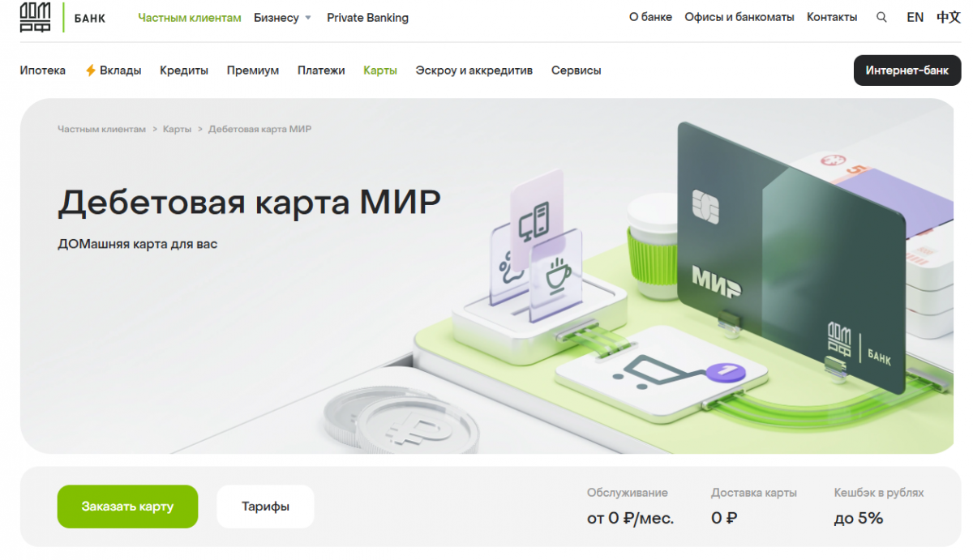973x560 pixels.
Task: Open the Тарифы button
Action: click(265, 507)
